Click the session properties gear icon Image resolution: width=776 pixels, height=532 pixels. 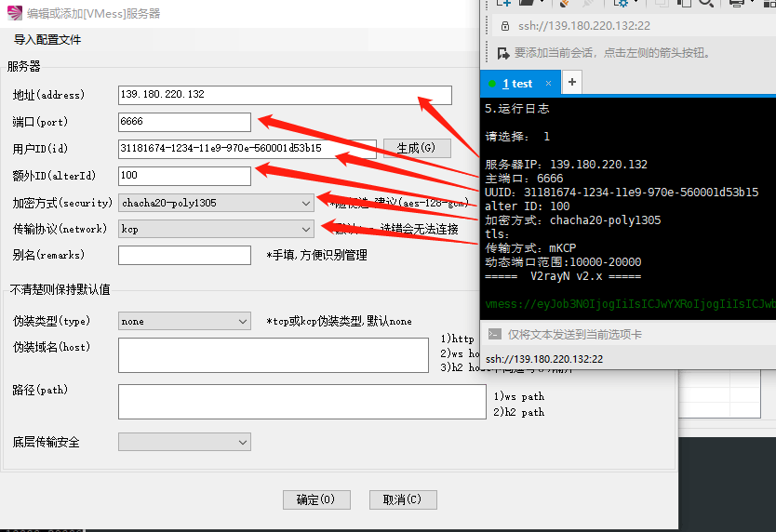point(620,3)
